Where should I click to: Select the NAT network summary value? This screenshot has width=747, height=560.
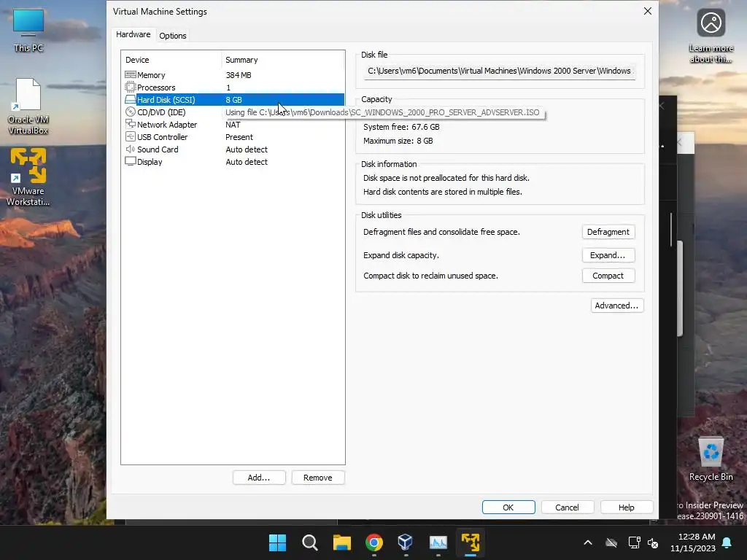233,125
